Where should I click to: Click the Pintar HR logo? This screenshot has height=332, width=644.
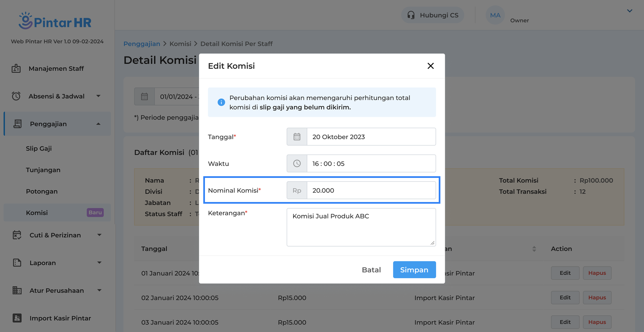click(x=55, y=21)
